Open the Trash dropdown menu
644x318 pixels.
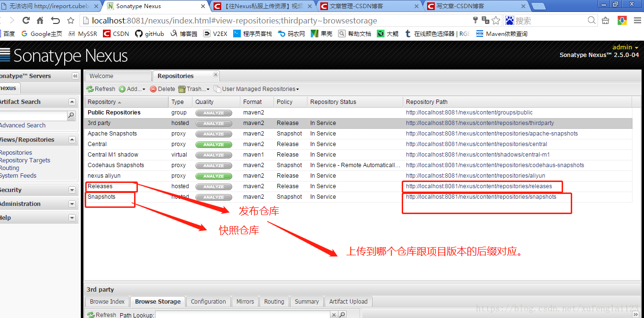pyautogui.click(x=194, y=89)
